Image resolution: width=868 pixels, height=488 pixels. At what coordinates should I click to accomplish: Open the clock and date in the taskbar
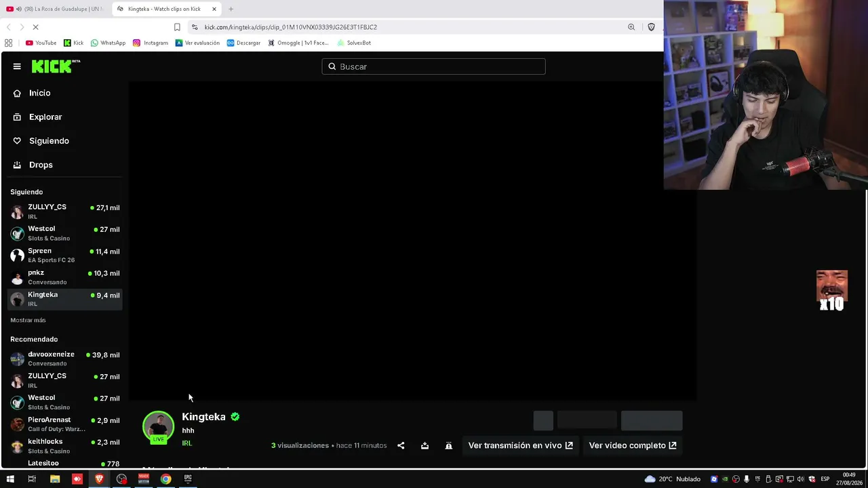coord(849,479)
